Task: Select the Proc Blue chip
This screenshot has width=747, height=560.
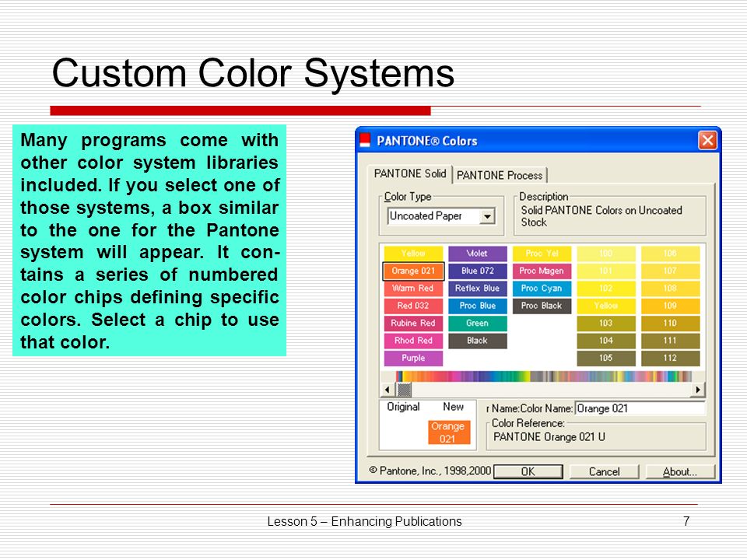Action: (477, 306)
